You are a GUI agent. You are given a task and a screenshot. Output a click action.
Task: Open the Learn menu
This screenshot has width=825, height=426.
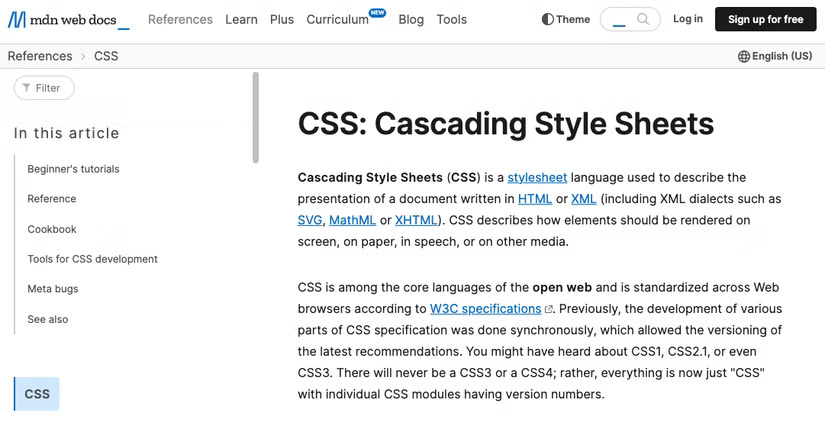pos(241,19)
